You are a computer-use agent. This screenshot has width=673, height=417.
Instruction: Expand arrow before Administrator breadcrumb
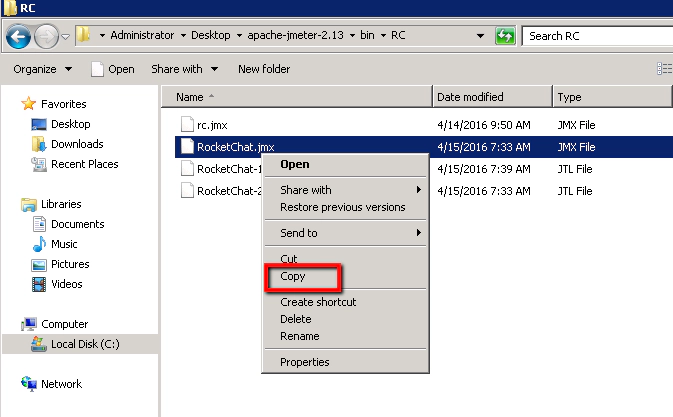click(102, 36)
